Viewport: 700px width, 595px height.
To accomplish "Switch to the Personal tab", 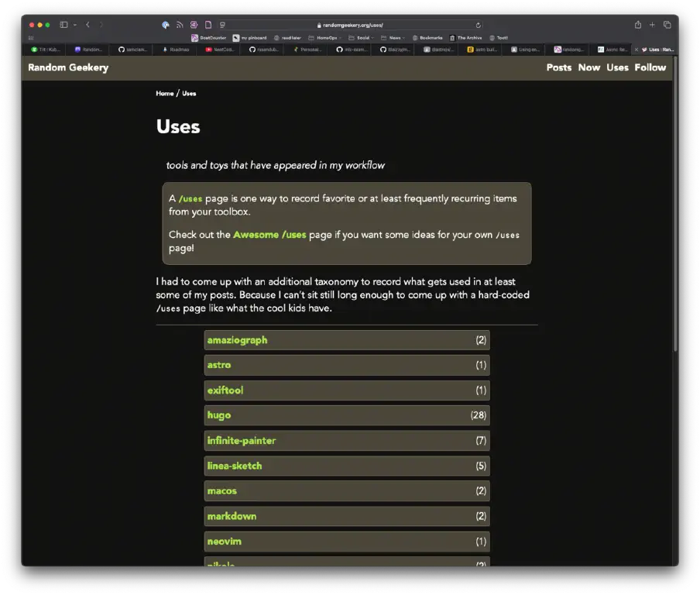I will click(x=307, y=50).
